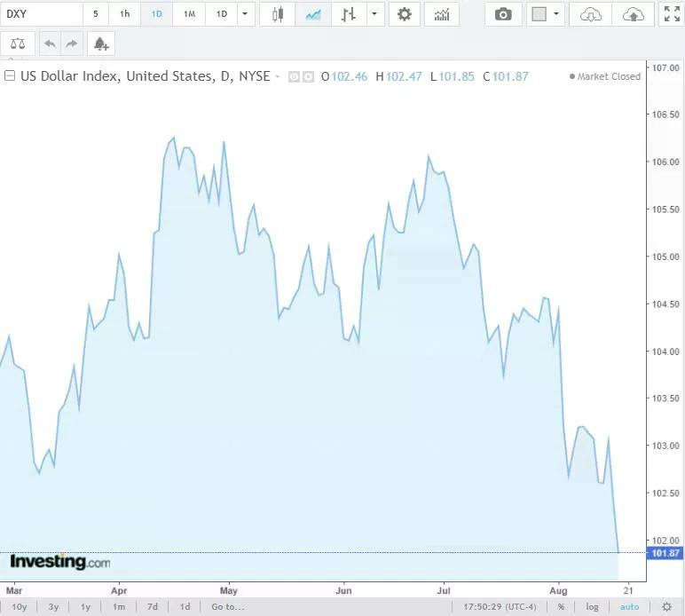This screenshot has height=616, width=685.
Task: Load chart layout from cloud
Action: (591, 14)
